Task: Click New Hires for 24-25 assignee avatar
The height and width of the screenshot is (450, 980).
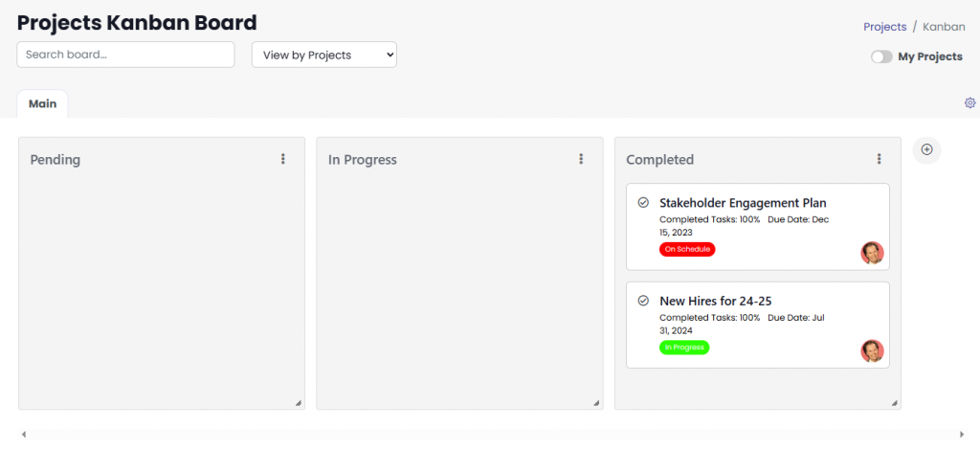Action: [872, 350]
